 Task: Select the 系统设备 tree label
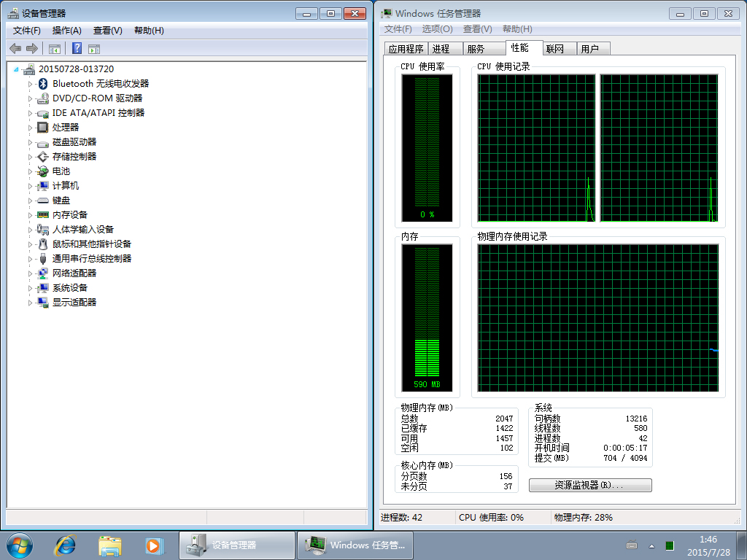[x=70, y=287]
